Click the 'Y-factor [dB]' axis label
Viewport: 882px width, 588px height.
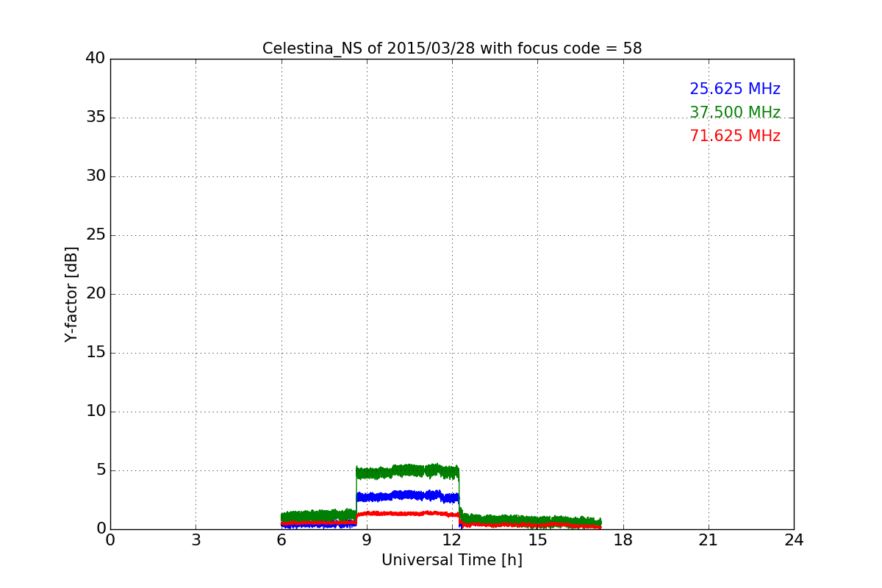pyautogui.click(x=71, y=294)
